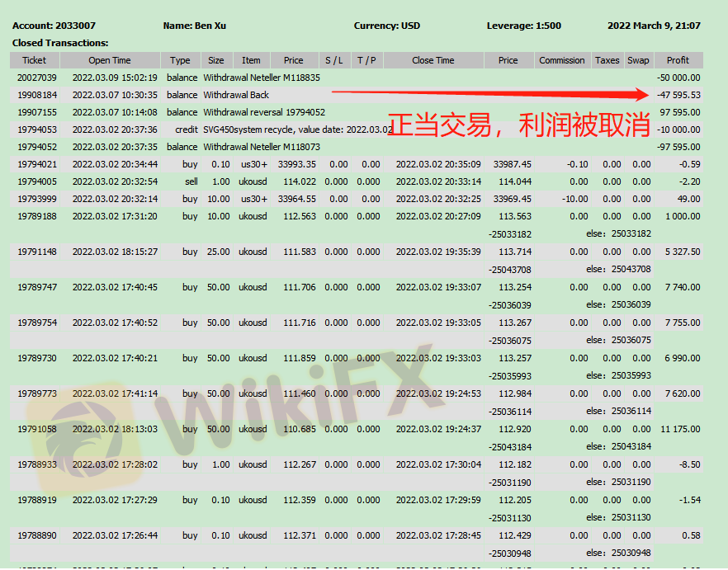Click the Size column header
728x570 pixels.
pyautogui.click(x=215, y=60)
